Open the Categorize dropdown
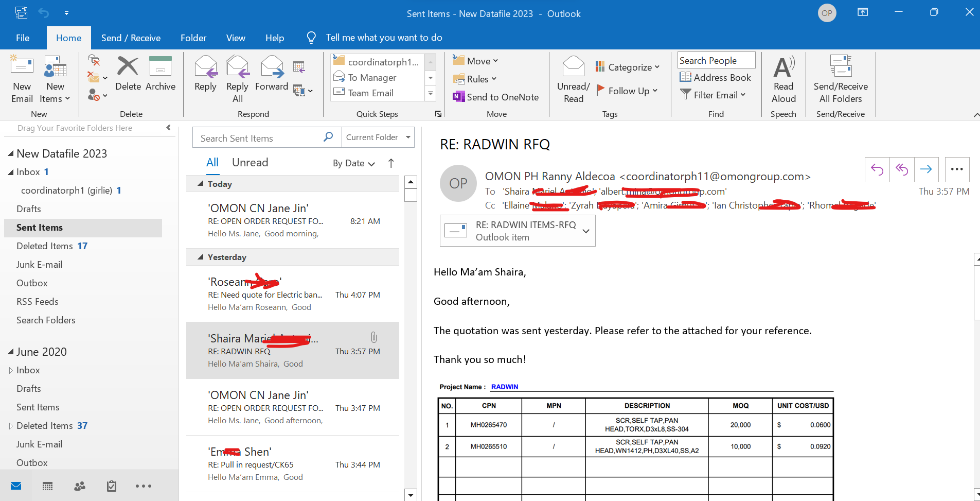Image resolution: width=980 pixels, height=501 pixels. click(627, 67)
